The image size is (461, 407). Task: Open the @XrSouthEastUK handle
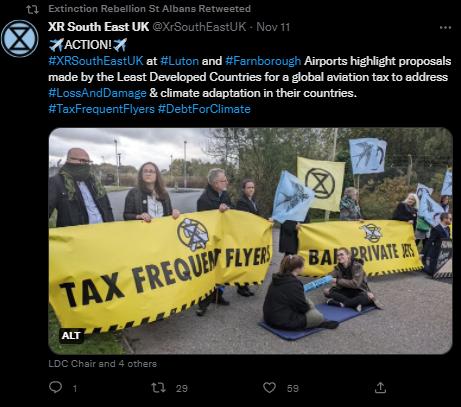(199, 27)
